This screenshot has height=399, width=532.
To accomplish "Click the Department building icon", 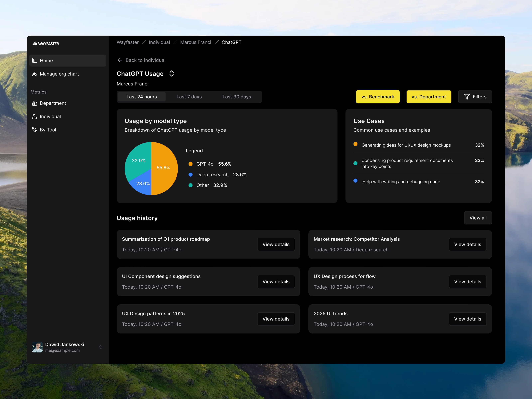I will point(35,103).
